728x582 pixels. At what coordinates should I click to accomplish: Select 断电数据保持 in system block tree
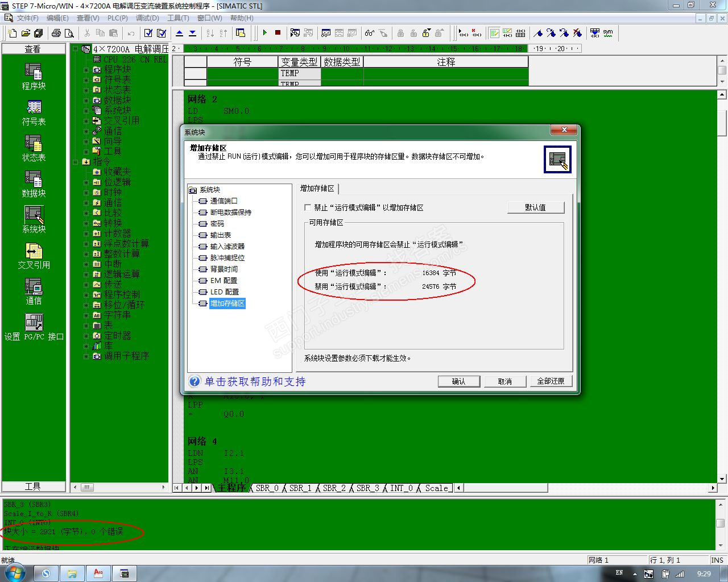click(x=230, y=212)
